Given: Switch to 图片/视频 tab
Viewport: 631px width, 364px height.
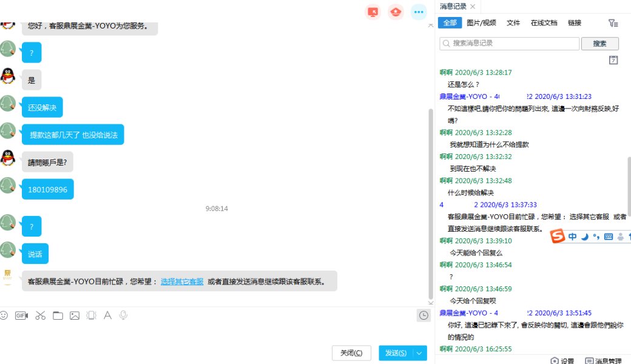Looking at the screenshot, I should pyautogui.click(x=481, y=23).
